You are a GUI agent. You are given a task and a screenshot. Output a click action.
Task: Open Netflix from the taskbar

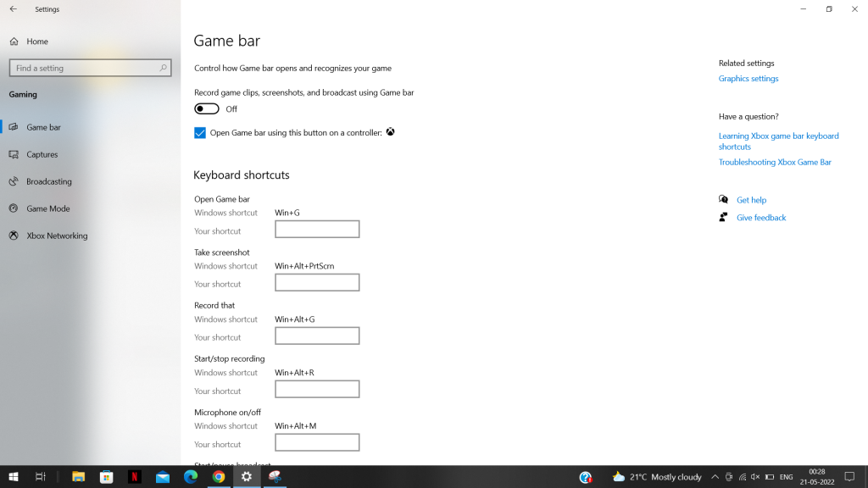click(134, 477)
